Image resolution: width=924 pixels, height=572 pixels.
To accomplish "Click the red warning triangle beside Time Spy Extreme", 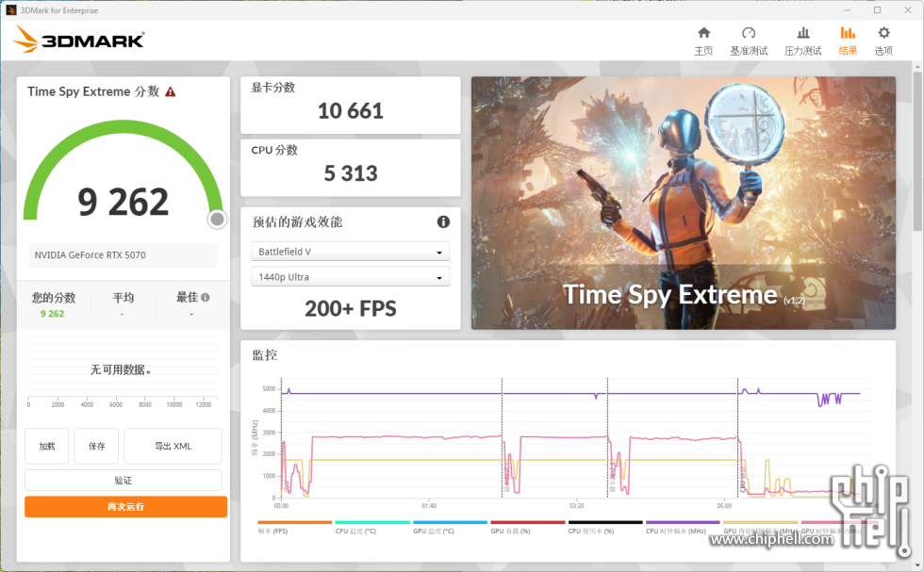I will (171, 92).
